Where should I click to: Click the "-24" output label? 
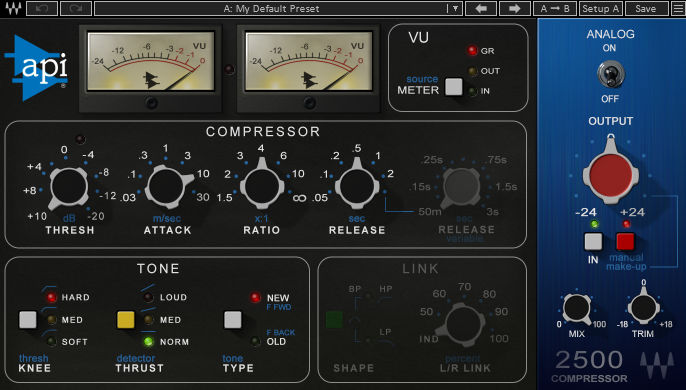tap(586, 212)
